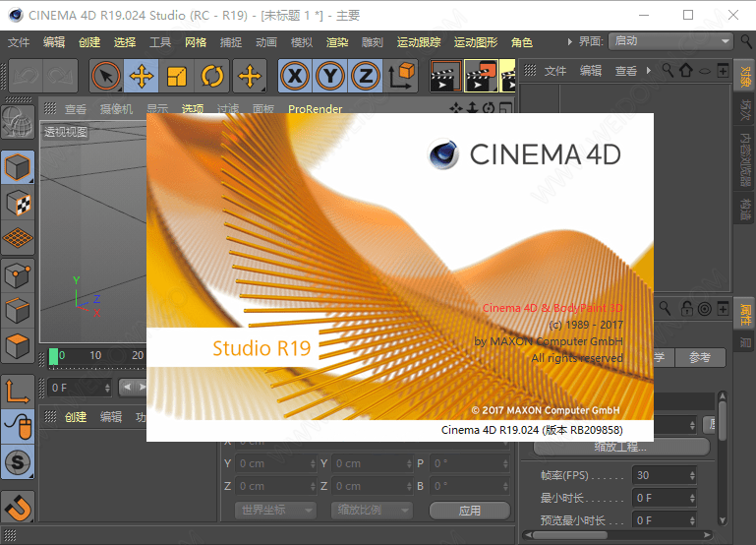Toggle Y axis lock

(x=330, y=76)
